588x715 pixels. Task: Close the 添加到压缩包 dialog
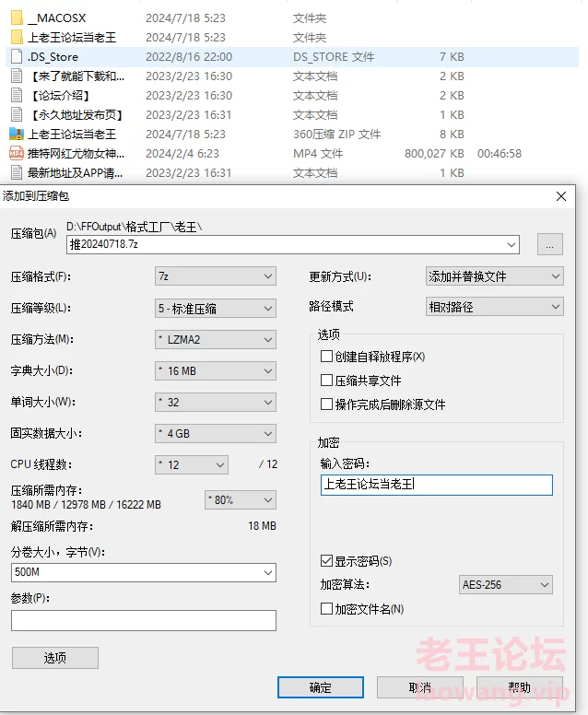click(x=561, y=196)
